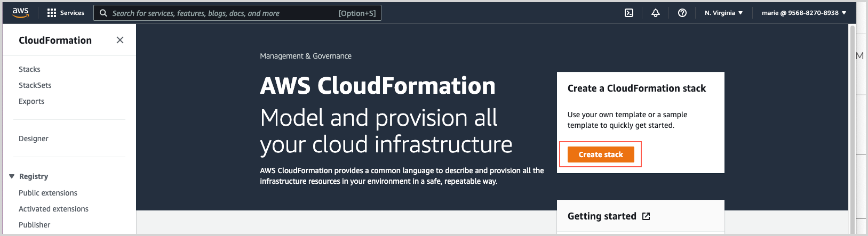Go to Activated extensions

[x=53, y=209]
